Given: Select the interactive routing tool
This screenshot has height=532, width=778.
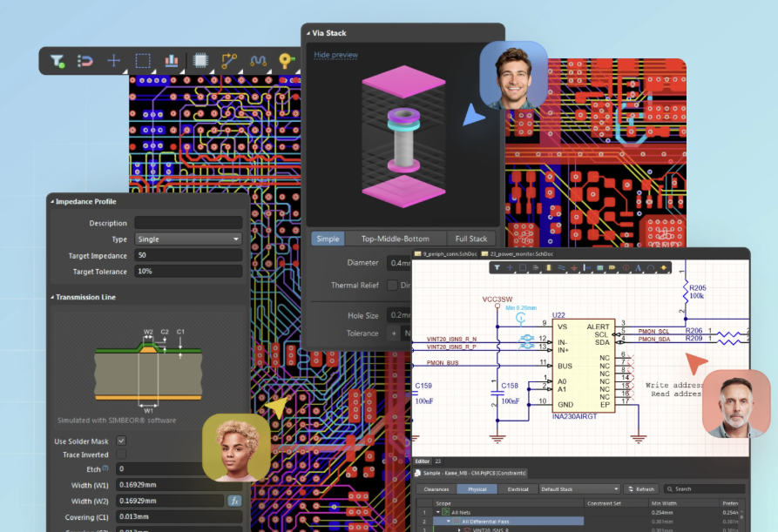Looking at the screenshot, I should pos(228,61).
